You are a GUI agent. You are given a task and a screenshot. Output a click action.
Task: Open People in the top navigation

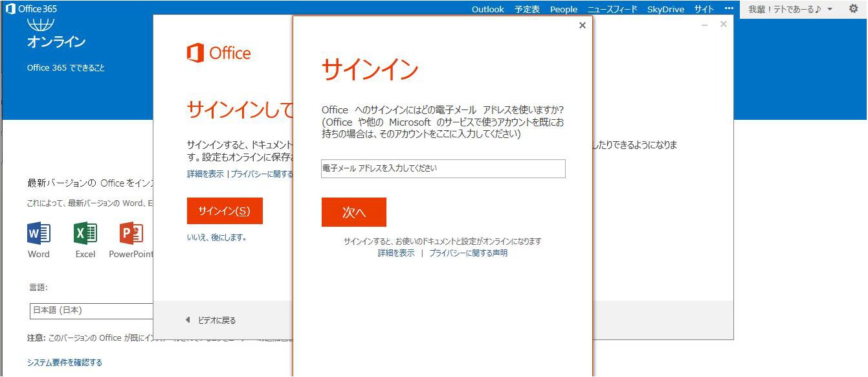coord(563,9)
